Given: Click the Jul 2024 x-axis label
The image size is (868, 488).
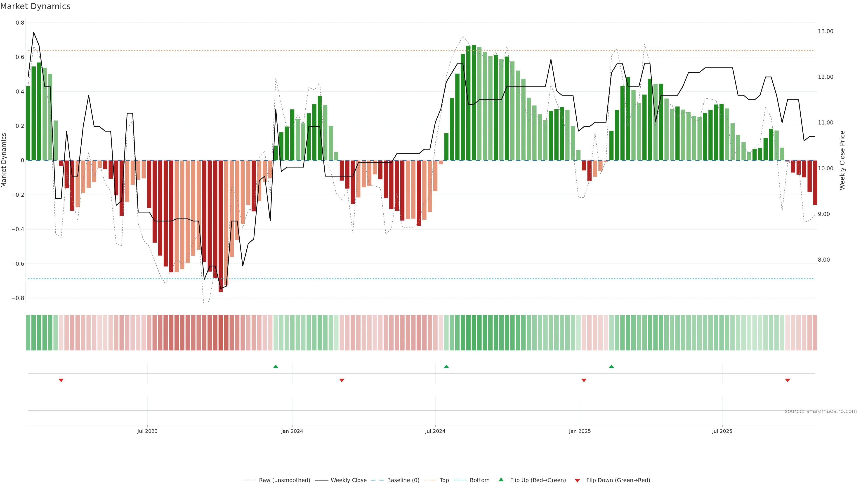Looking at the screenshot, I should pos(435,431).
